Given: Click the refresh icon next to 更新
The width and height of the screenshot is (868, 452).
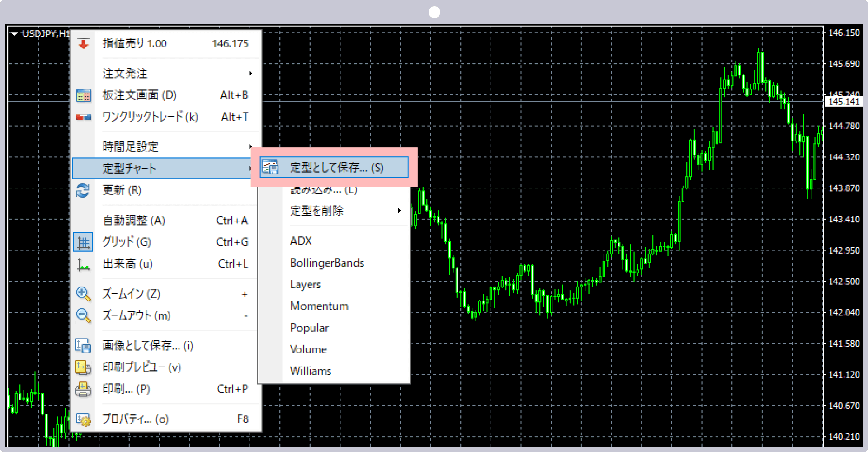Looking at the screenshot, I should tap(83, 190).
